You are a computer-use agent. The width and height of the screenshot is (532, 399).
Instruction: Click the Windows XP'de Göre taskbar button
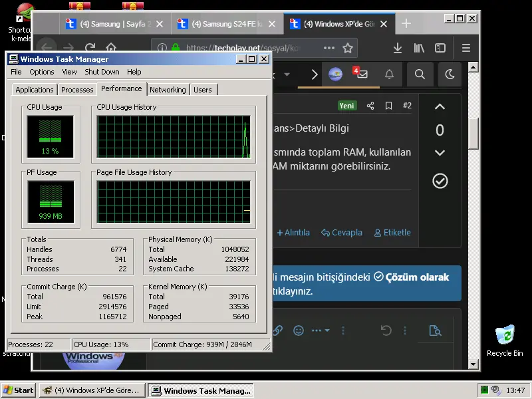92,390
